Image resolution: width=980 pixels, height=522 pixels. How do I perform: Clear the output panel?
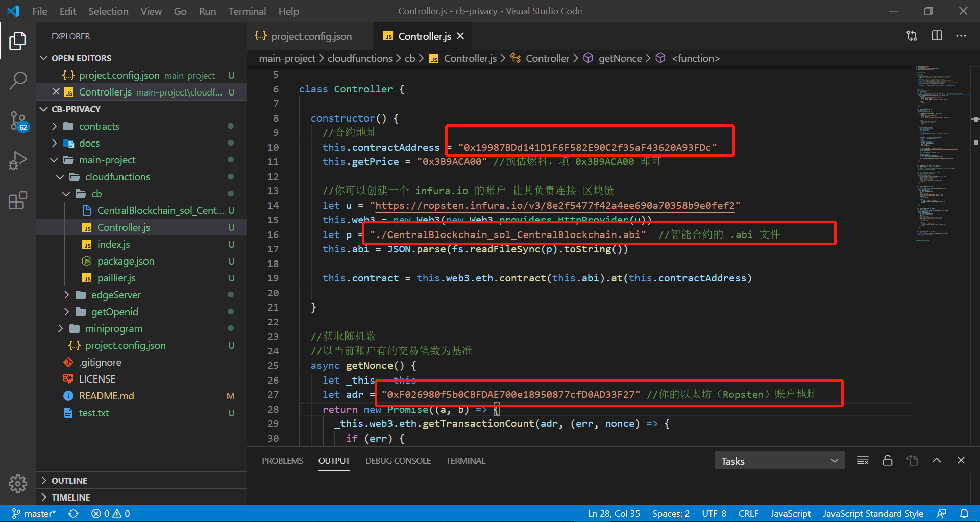[863, 461]
